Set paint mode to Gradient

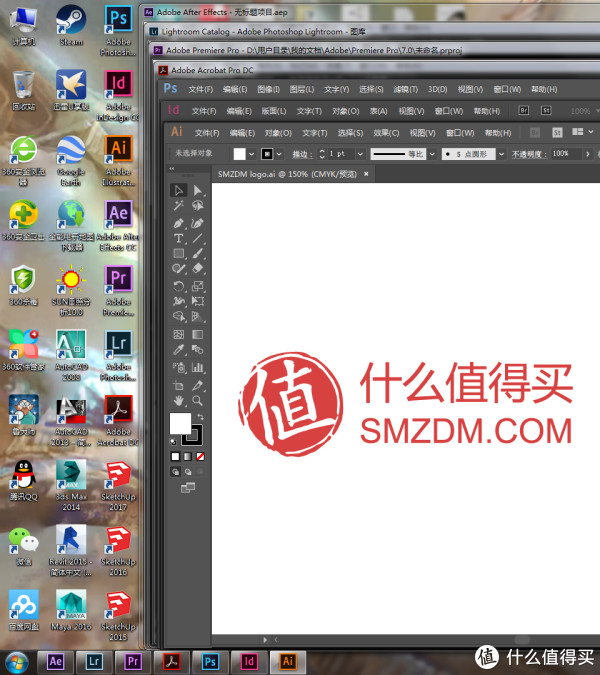[x=188, y=456]
